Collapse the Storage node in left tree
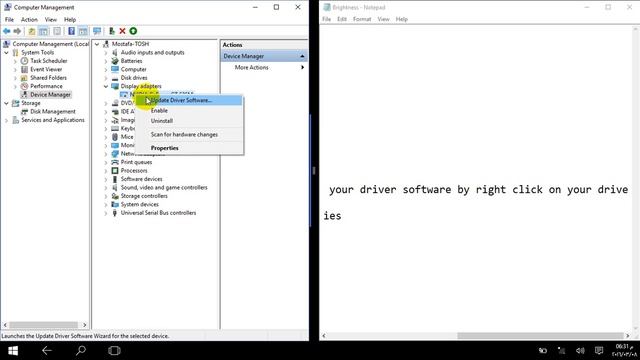Image resolution: width=640 pixels, height=360 pixels. pos(7,103)
